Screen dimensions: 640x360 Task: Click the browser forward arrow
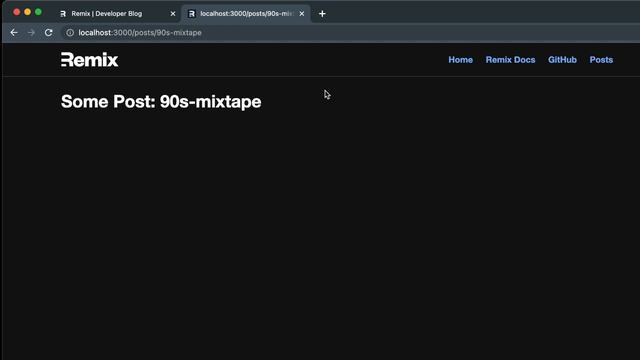point(31,33)
